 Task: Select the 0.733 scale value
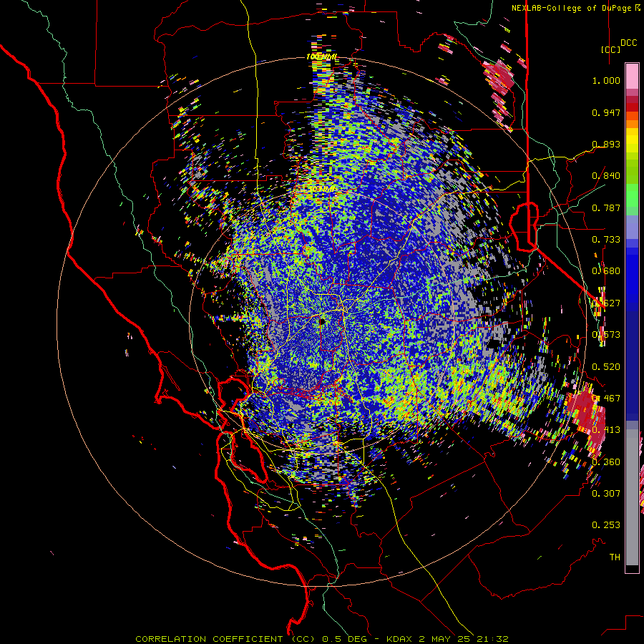[x=606, y=240]
